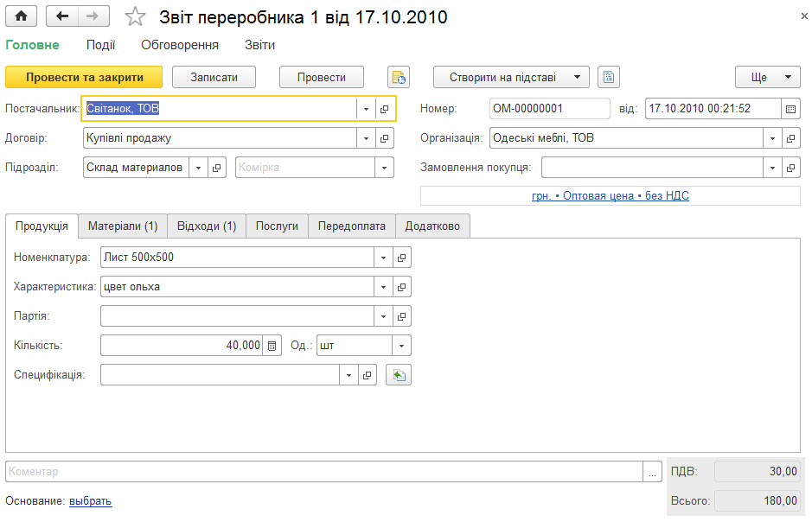The width and height of the screenshot is (812, 522).
Task: Open calculator in the Кількість field
Action: [x=272, y=346]
